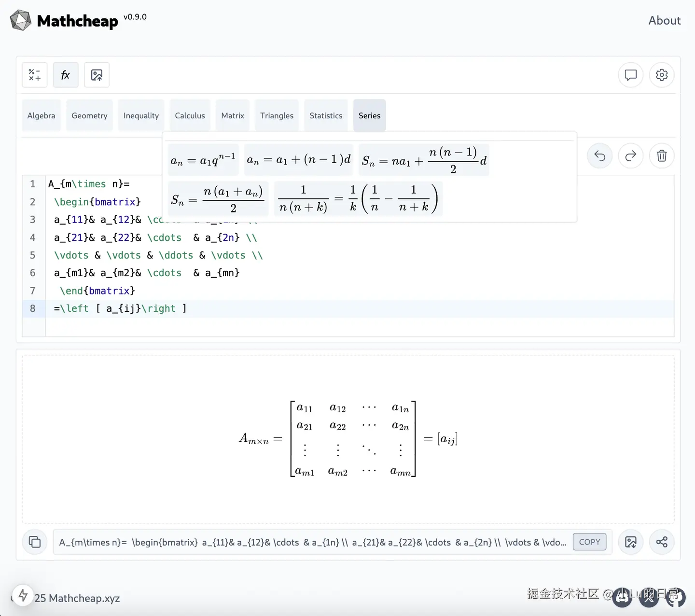Click the image upload icon in toolbar
This screenshot has width=695, height=616.
(97, 75)
